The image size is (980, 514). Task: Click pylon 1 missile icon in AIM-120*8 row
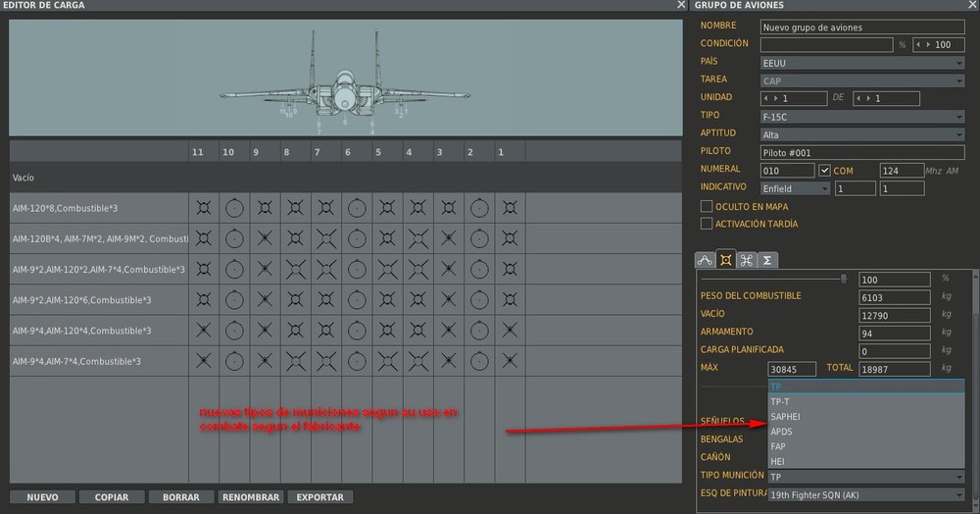510,208
